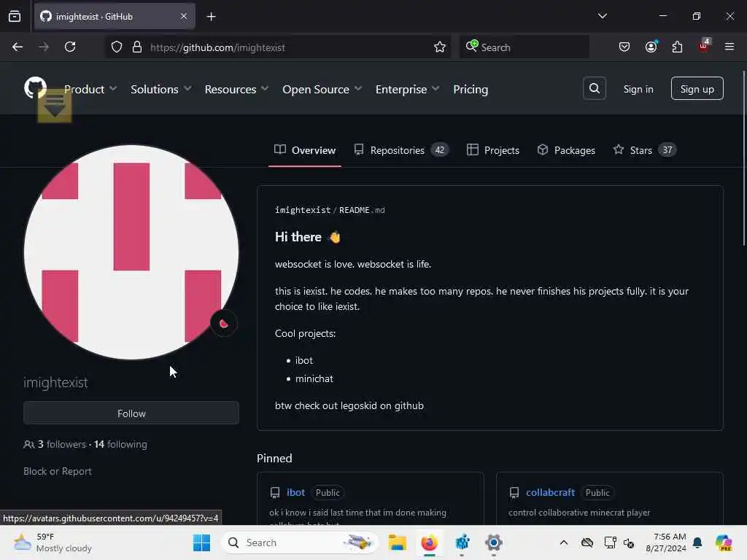
Task: Open the notification bell in system tray
Action: [697, 542]
